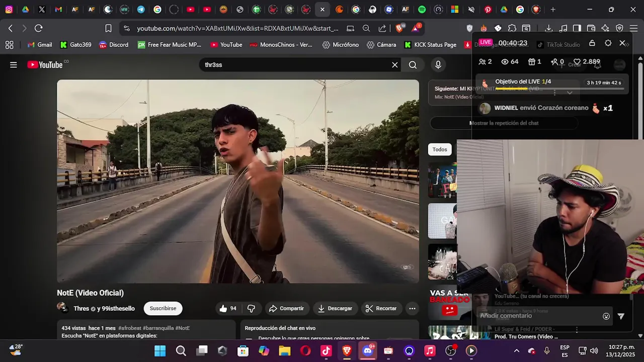Toggle the lock icon in LIVE overlay
644x362 pixels.
point(592,43)
